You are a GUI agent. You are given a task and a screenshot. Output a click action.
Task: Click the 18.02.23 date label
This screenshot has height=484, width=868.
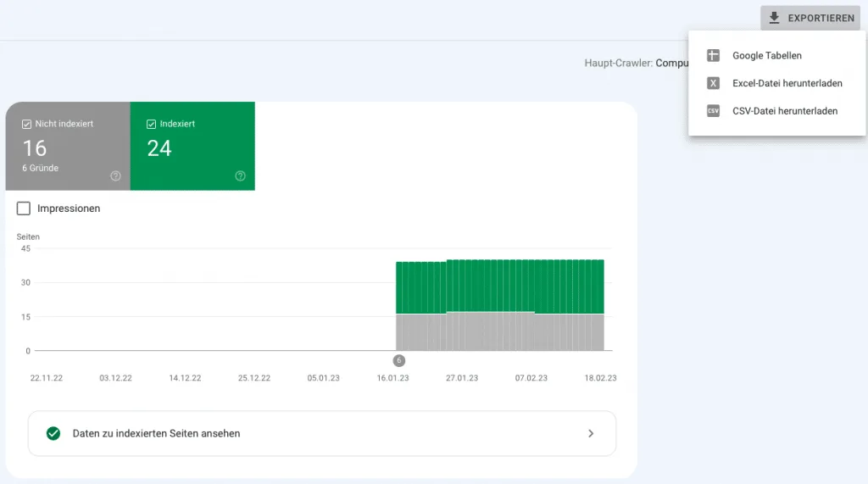[x=601, y=378]
